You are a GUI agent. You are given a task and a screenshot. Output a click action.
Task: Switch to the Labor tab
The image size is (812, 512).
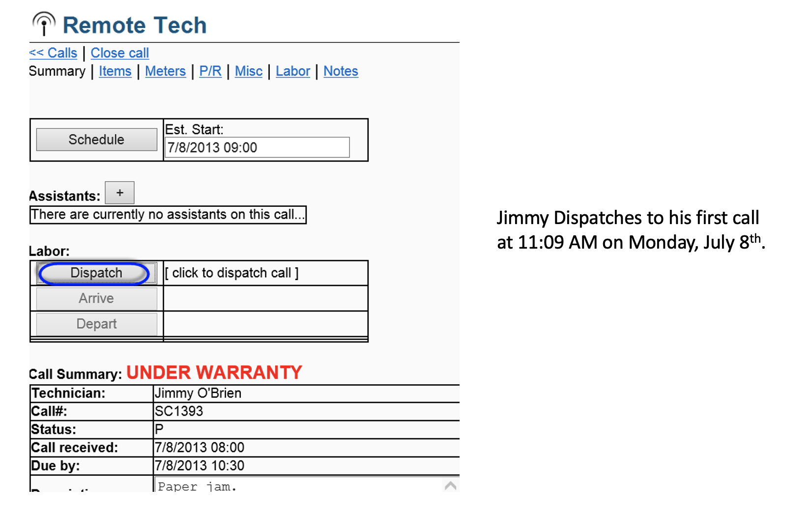(x=293, y=71)
